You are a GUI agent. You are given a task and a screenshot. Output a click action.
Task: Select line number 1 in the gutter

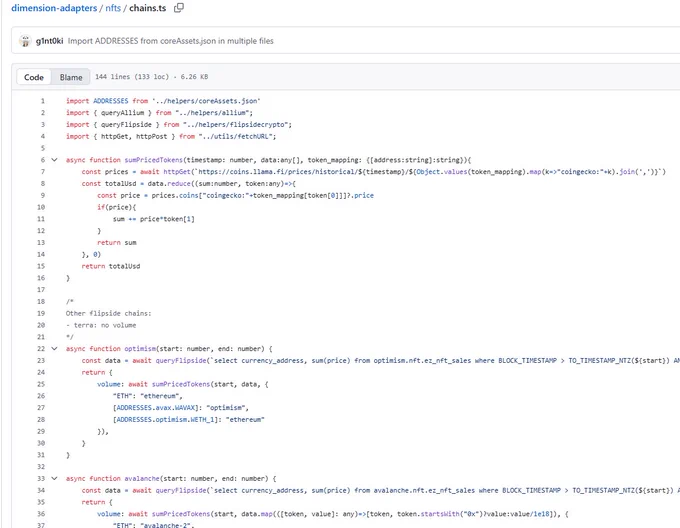coord(42,101)
